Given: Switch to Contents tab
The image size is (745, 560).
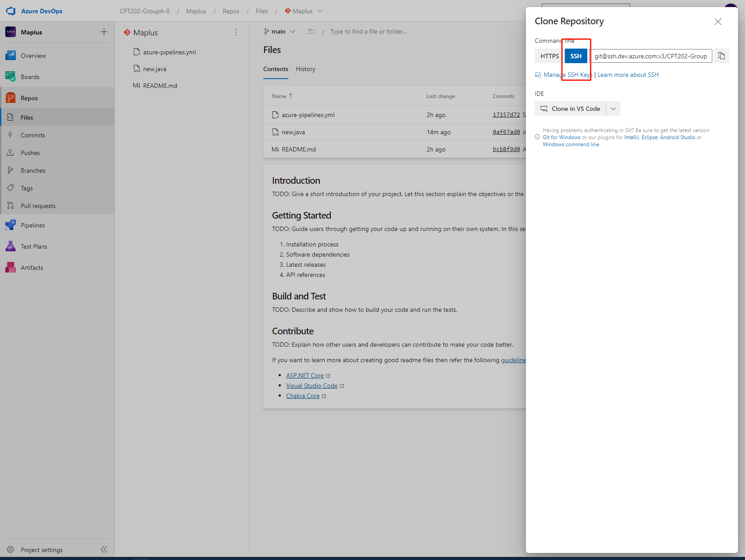Looking at the screenshot, I should (276, 69).
